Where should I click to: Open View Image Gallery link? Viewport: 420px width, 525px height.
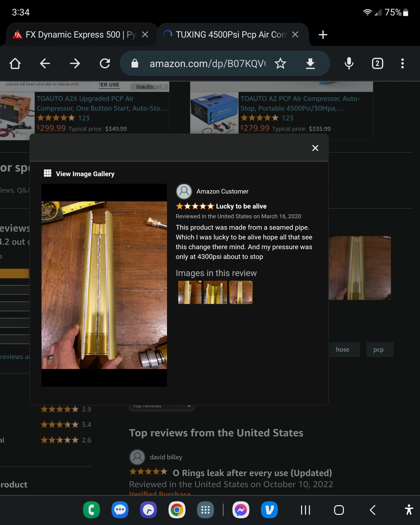[85, 174]
